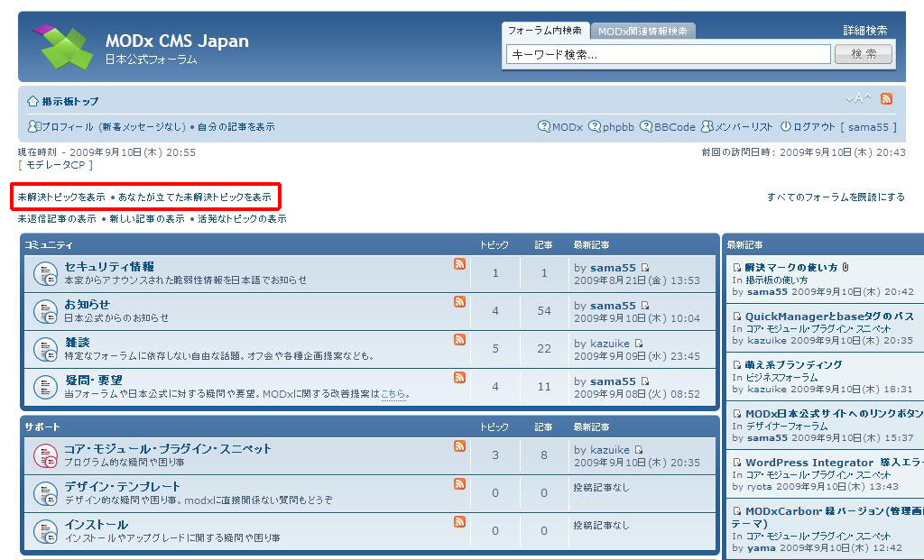Open the メンバーリスト page
The image size is (924, 560).
737,127
